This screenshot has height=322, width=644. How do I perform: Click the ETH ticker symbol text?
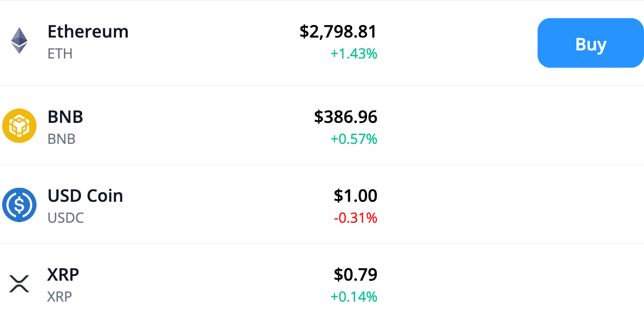[60, 54]
